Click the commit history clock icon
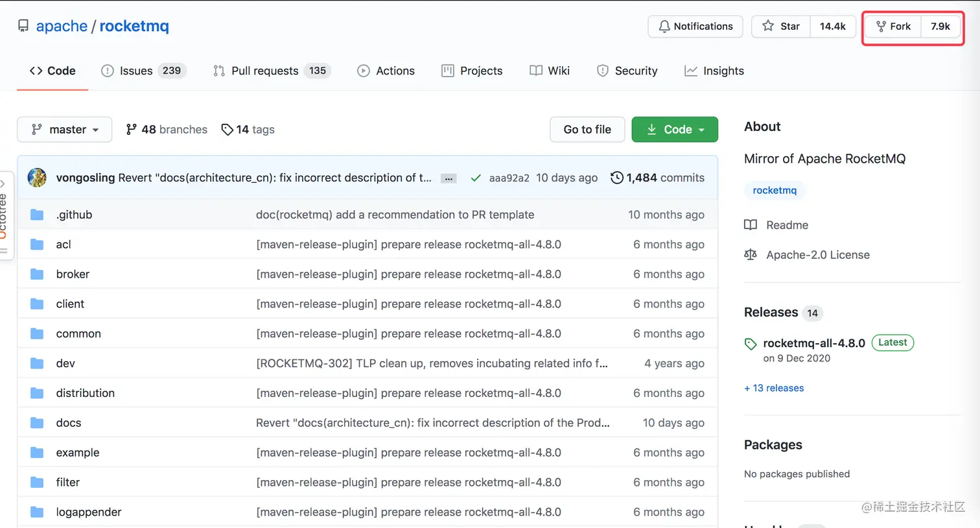 click(617, 178)
